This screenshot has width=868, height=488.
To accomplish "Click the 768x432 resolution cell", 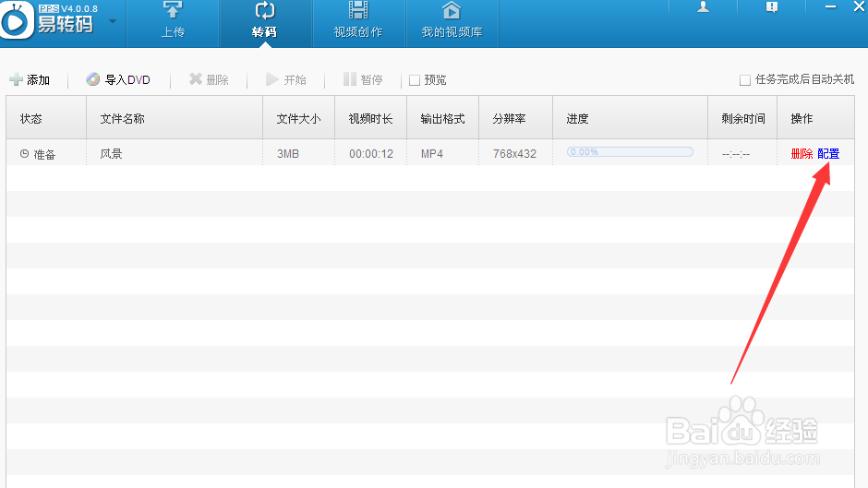I will pyautogui.click(x=515, y=154).
